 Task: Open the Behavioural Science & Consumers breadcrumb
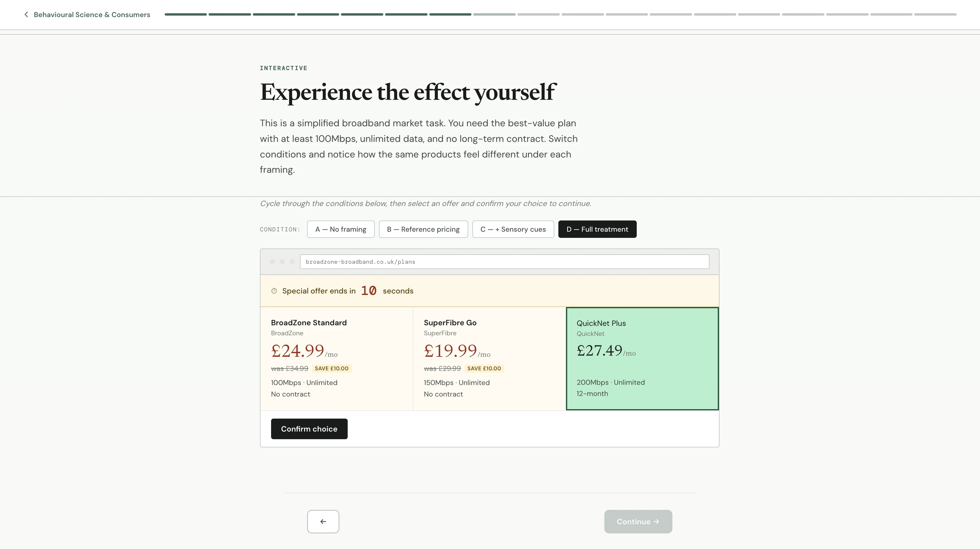(92, 14)
